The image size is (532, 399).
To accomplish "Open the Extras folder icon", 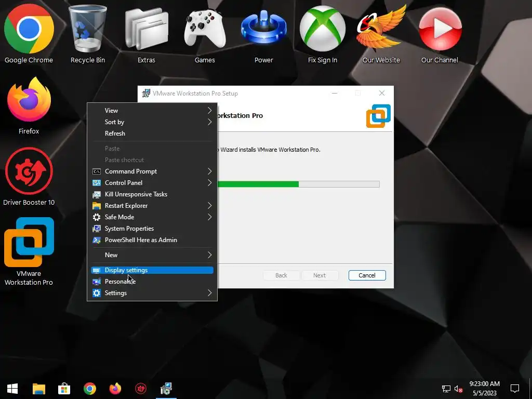I will pos(146,34).
